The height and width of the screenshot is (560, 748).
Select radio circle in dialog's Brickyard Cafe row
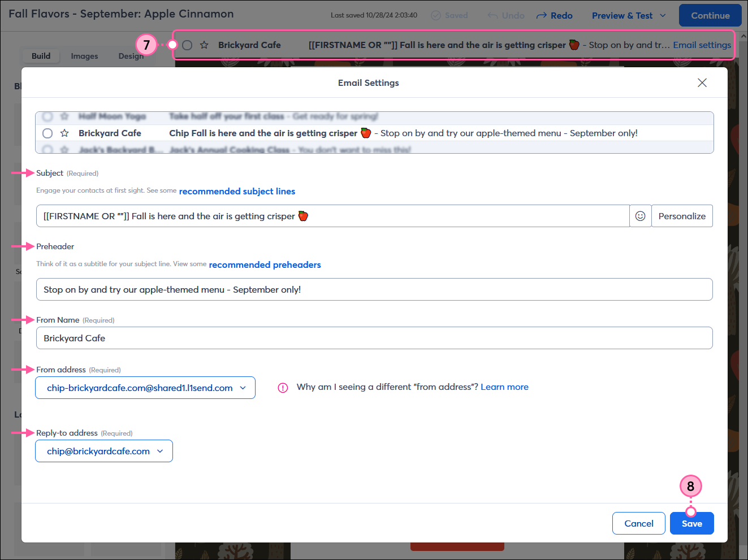pos(47,133)
